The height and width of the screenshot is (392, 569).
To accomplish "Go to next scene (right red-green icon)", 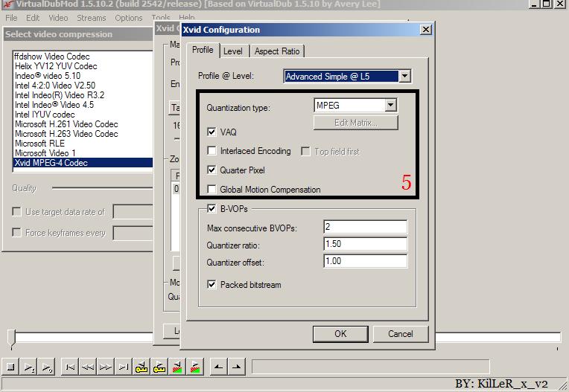I will tap(195, 367).
